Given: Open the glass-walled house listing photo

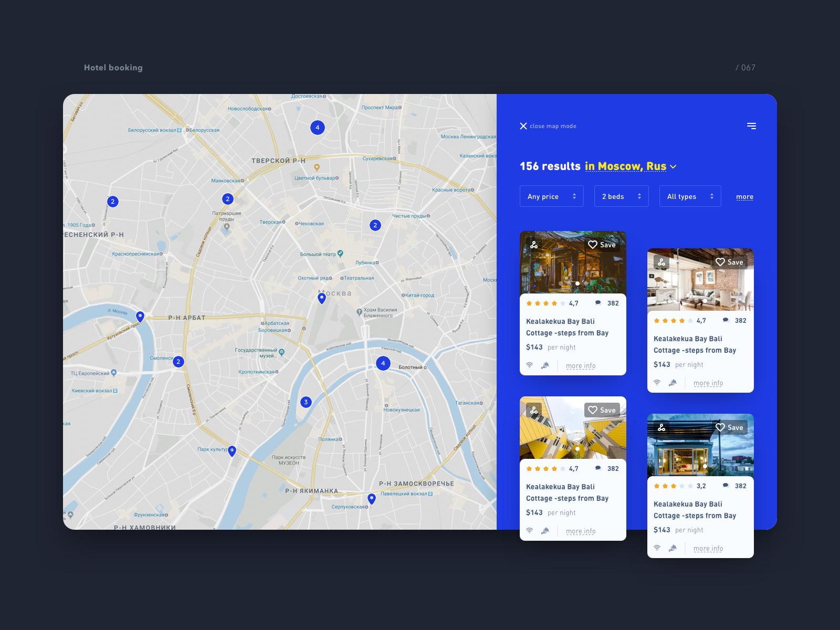Looking at the screenshot, I should [700, 446].
